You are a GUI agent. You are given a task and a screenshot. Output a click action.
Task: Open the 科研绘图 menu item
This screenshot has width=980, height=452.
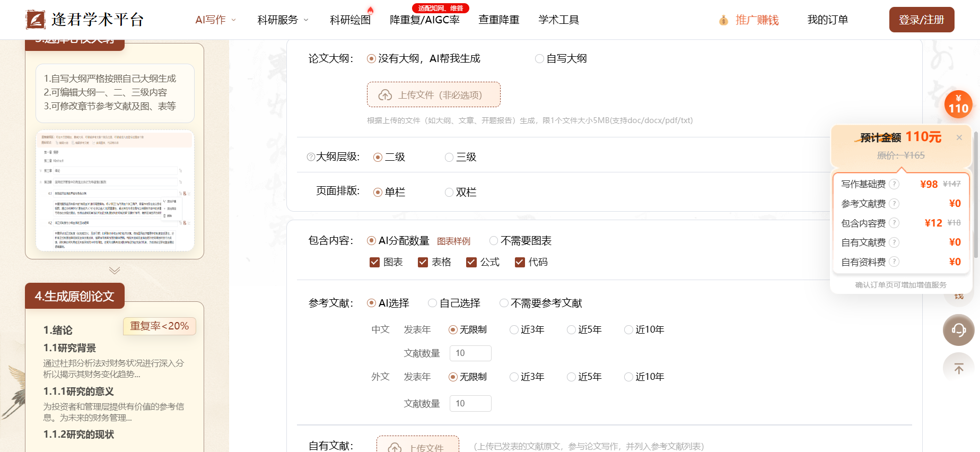pos(350,20)
